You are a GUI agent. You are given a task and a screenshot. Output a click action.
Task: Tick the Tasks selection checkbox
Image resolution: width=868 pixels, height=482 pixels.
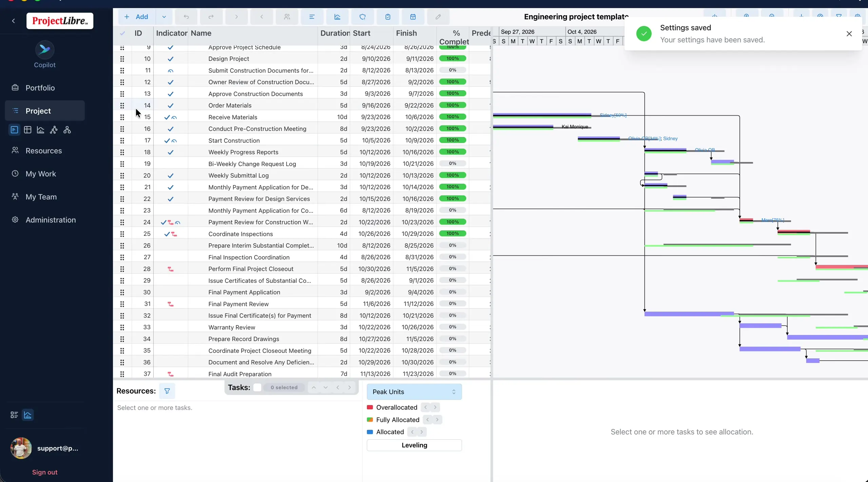257,387
